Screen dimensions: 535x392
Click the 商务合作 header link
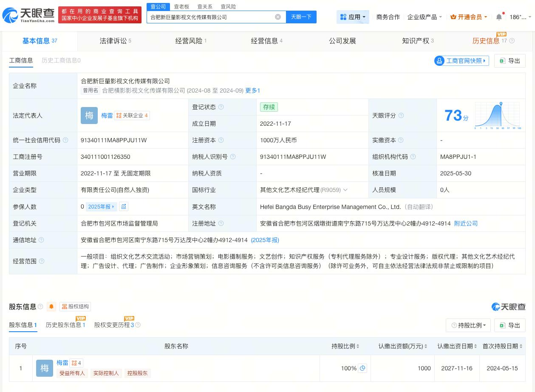click(x=388, y=17)
